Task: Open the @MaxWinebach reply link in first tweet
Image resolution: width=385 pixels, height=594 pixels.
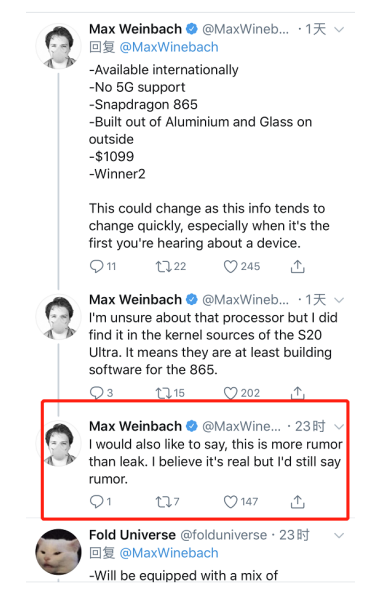Action: pos(169,47)
